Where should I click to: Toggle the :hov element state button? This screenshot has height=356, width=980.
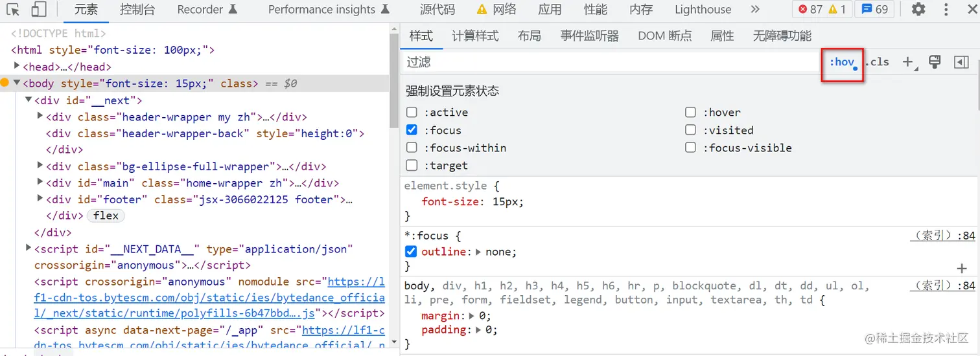click(842, 62)
